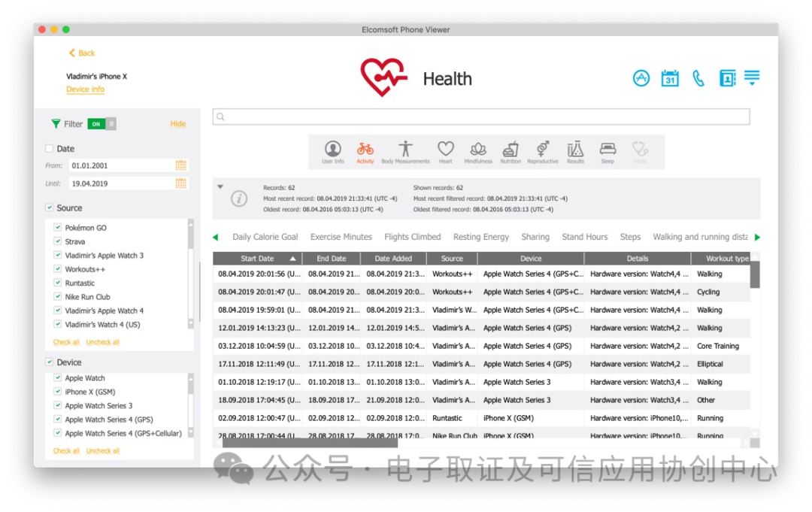Select the Runtastic Running row
The height and width of the screenshot is (512, 812).
pyautogui.click(x=481, y=418)
